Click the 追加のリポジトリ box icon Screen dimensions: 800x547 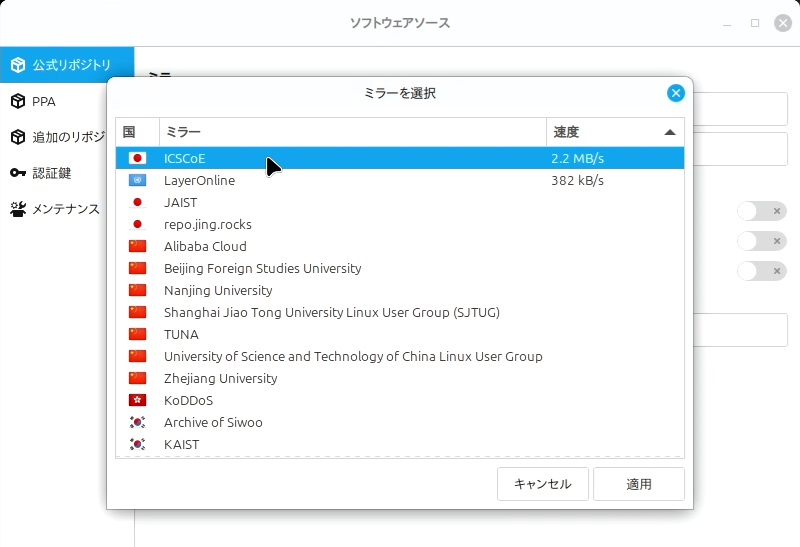coord(17,137)
